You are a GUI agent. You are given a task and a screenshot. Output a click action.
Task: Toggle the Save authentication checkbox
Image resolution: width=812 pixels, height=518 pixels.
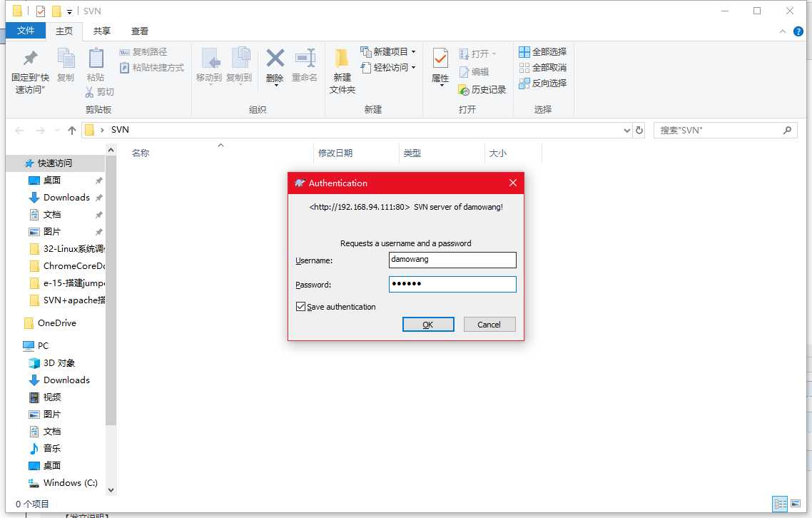pyautogui.click(x=300, y=306)
